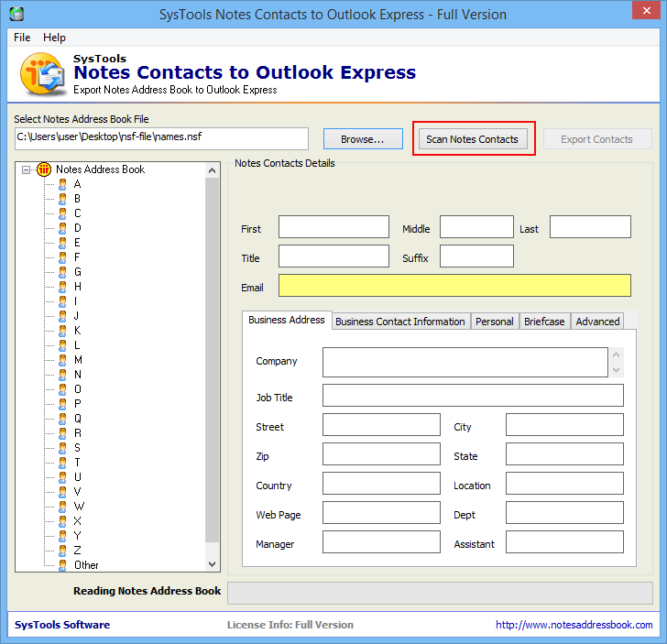Switch to Business Contact Information tab
667x644 pixels.
[x=400, y=322]
